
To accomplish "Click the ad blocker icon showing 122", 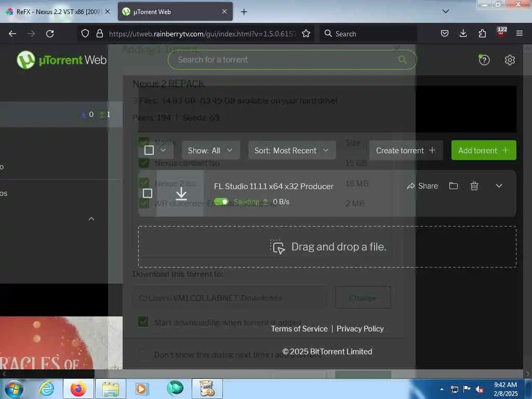I will [501, 33].
